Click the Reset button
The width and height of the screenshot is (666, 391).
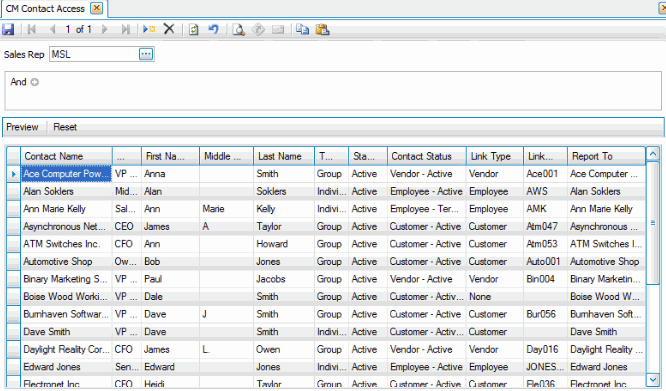click(65, 127)
